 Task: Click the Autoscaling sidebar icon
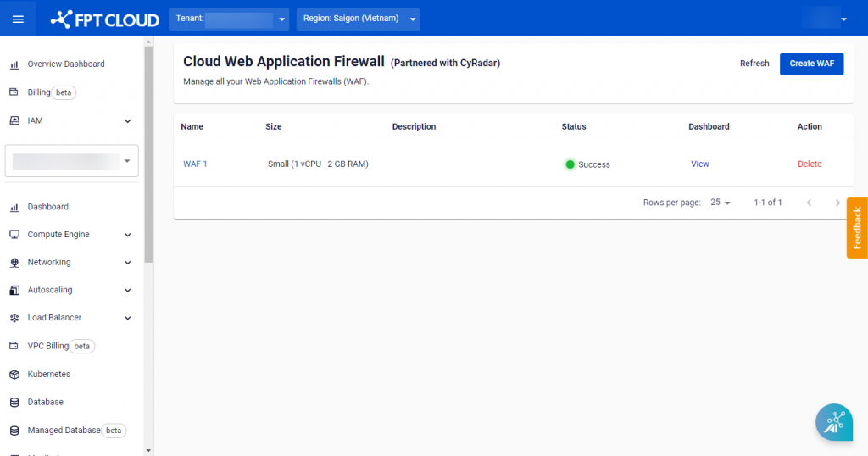(x=14, y=290)
